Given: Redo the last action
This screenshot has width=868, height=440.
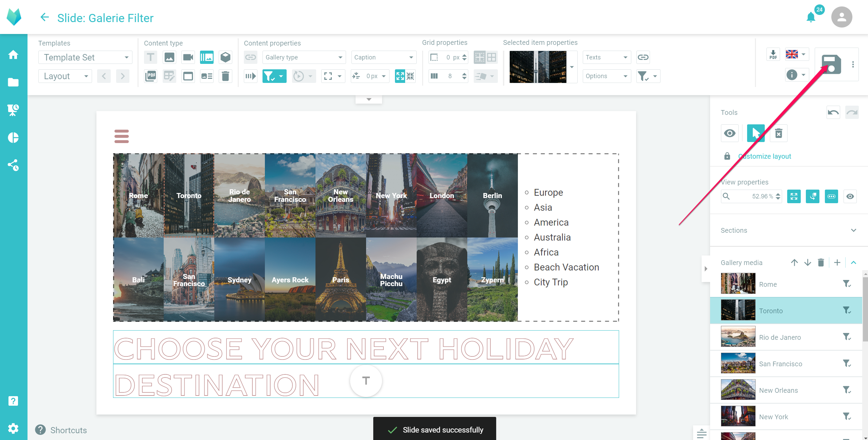Looking at the screenshot, I should tap(852, 112).
